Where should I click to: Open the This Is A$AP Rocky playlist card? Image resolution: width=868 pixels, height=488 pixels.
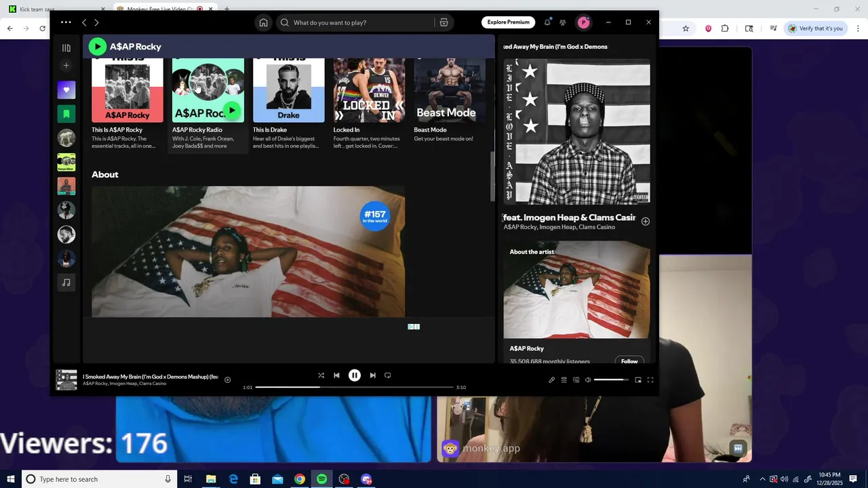coord(127,104)
